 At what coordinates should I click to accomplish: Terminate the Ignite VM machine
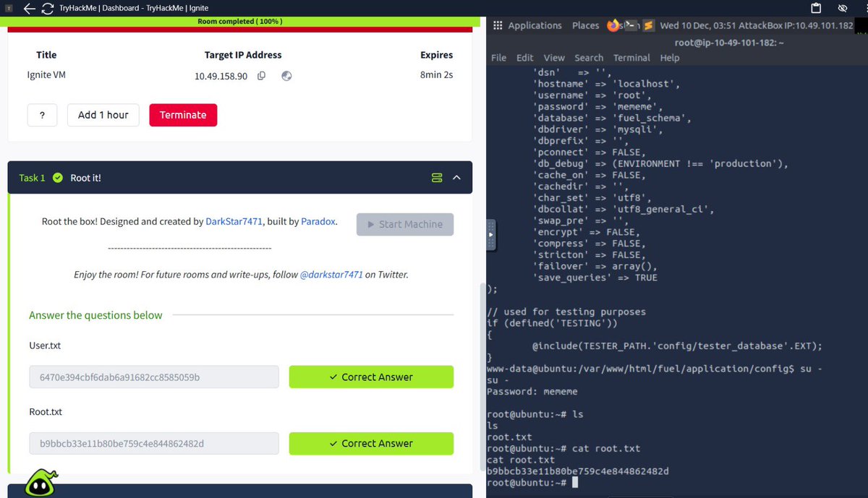[183, 115]
